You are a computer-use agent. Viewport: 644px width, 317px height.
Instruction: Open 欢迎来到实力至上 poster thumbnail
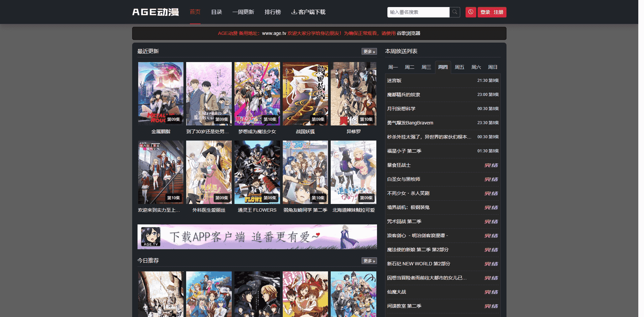[x=161, y=172]
